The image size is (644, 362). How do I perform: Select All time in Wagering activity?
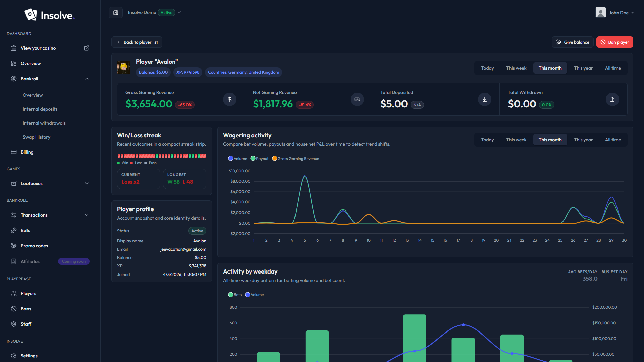613,140
